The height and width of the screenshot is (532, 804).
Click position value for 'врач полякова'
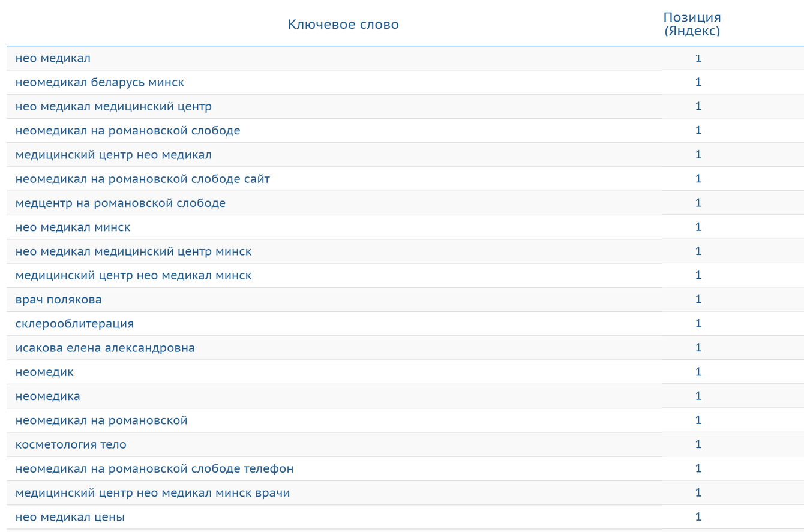[698, 299]
